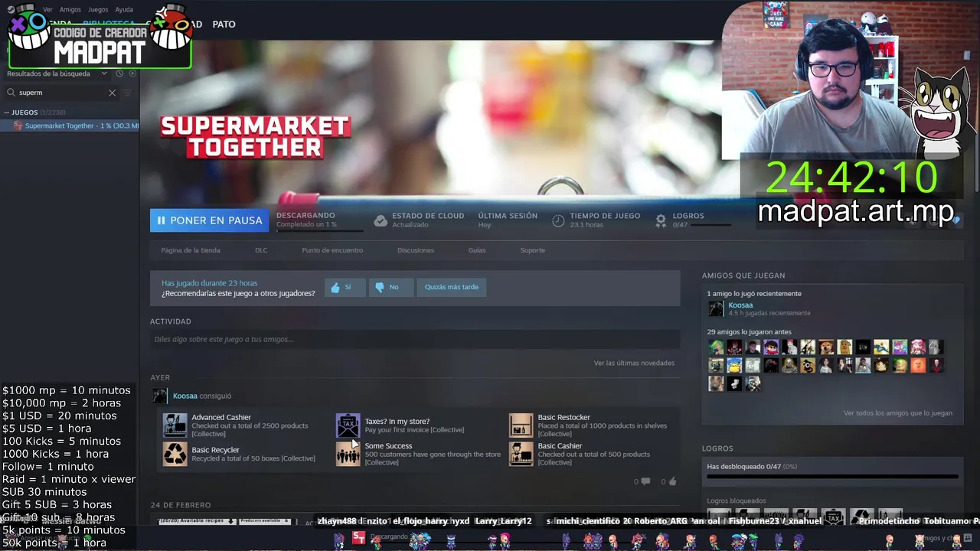Open the DLC tab
980x551 pixels.
pos(261,250)
